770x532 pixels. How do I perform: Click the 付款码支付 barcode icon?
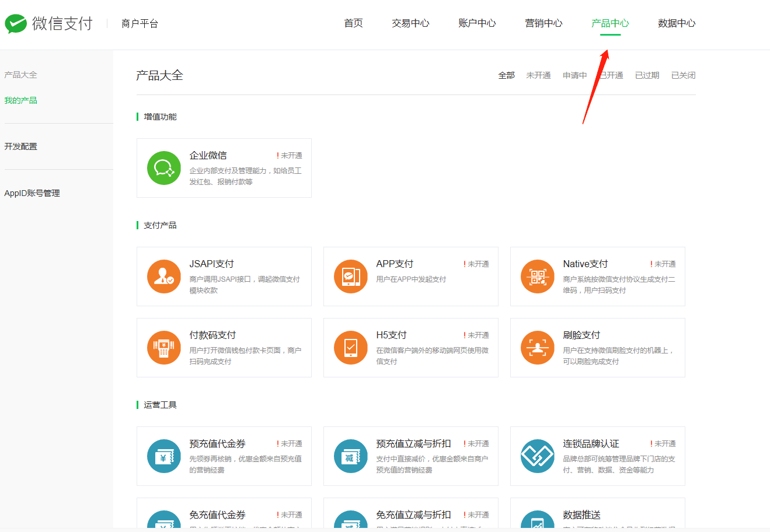164,348
